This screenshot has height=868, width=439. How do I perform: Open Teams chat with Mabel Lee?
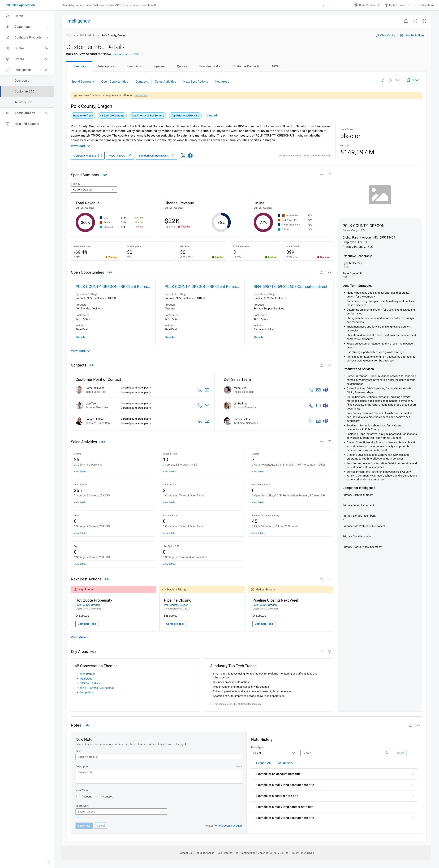coord(326,390)
